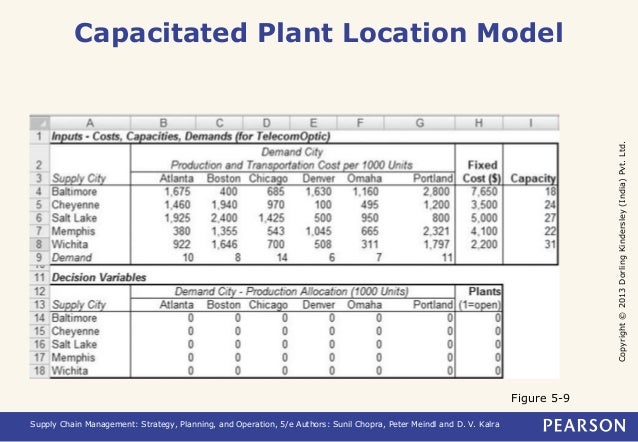Select column H header
The image size is (638, 442).
(x=479, y=123)
